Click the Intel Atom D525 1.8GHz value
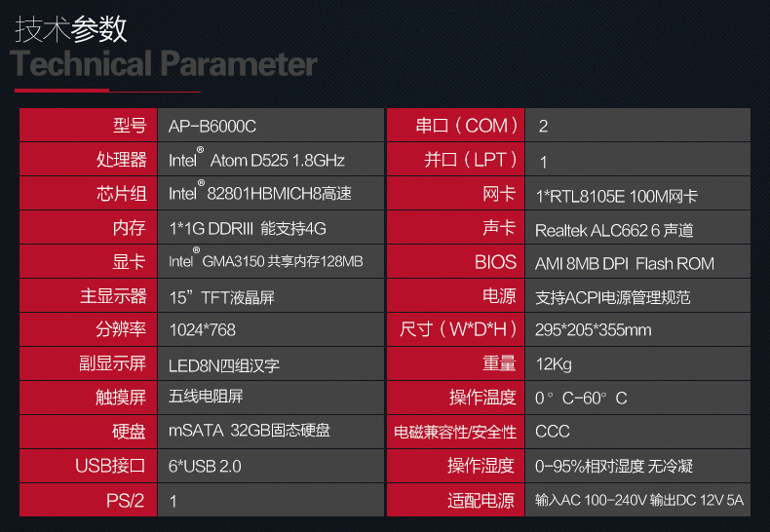 coord(256,159)
